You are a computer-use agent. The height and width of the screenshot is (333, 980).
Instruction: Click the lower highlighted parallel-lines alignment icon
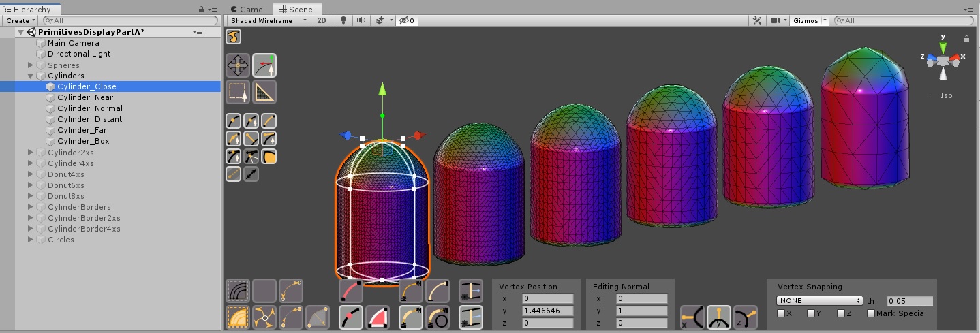click(x=471, y=317)
